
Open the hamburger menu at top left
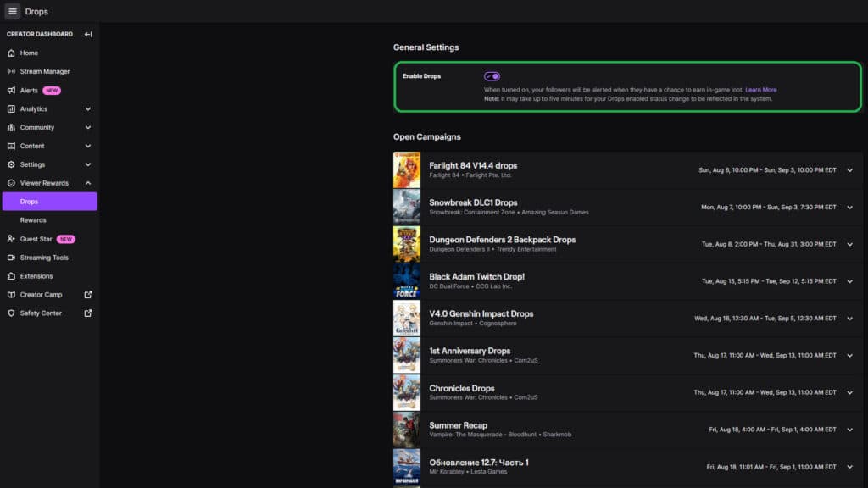(12, 11)
